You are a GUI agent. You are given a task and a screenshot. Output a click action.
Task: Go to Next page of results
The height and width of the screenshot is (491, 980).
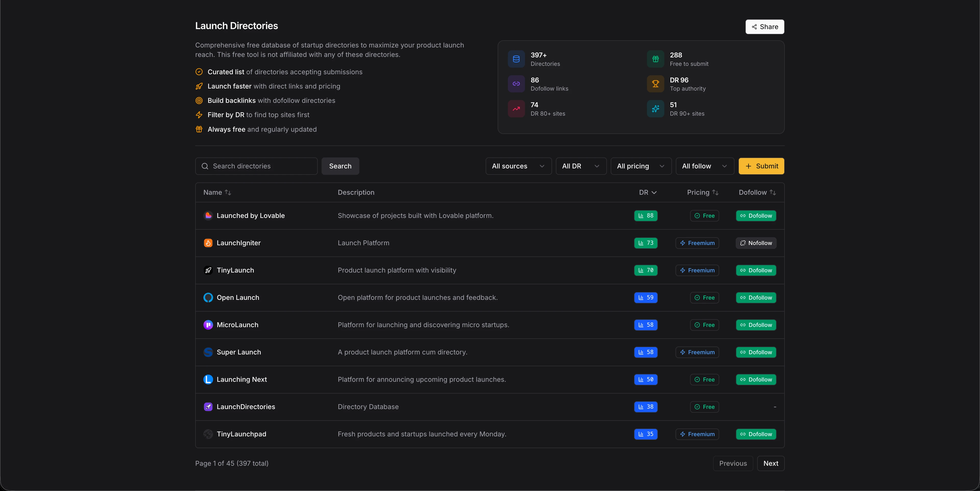770,463
